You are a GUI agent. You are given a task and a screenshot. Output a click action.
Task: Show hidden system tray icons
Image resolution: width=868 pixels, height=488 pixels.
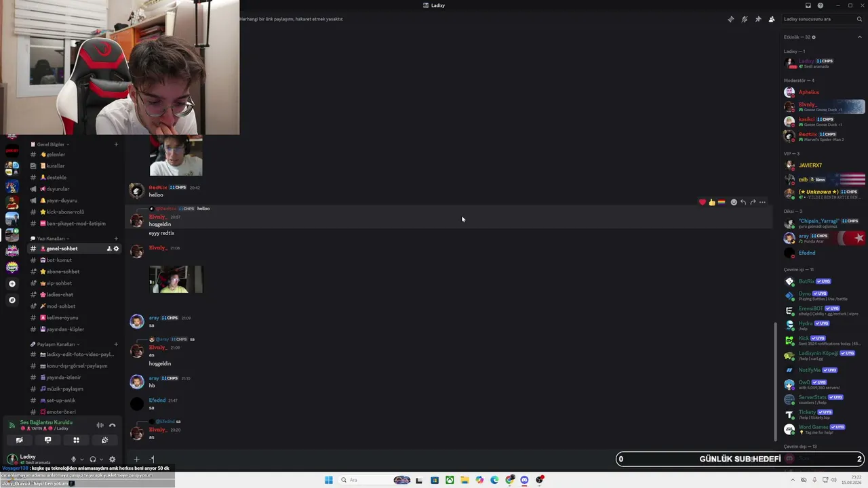click(793, 480)
